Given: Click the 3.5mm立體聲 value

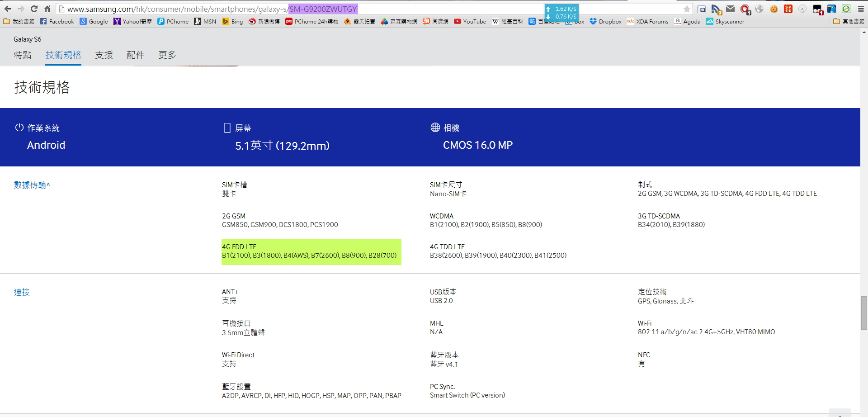Looking at the screenshot, I should pyautogui.click(x=243, y=333).
